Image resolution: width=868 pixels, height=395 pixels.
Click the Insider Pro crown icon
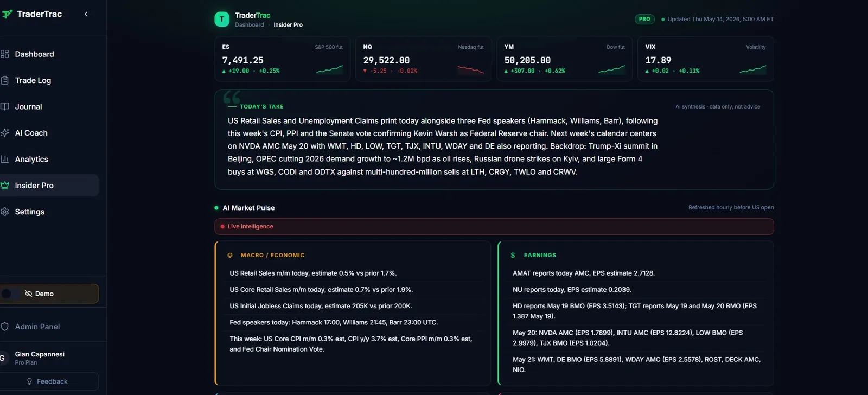tap(5, 186)
